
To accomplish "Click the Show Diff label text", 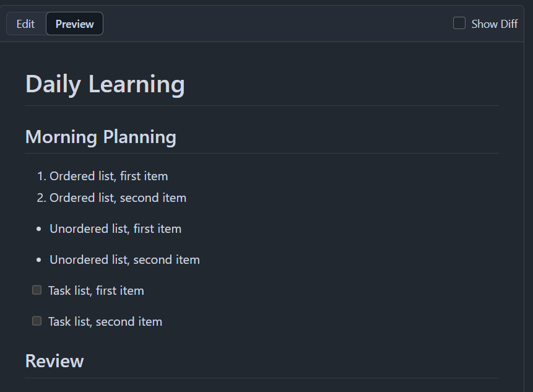I will tap(494, 24).
